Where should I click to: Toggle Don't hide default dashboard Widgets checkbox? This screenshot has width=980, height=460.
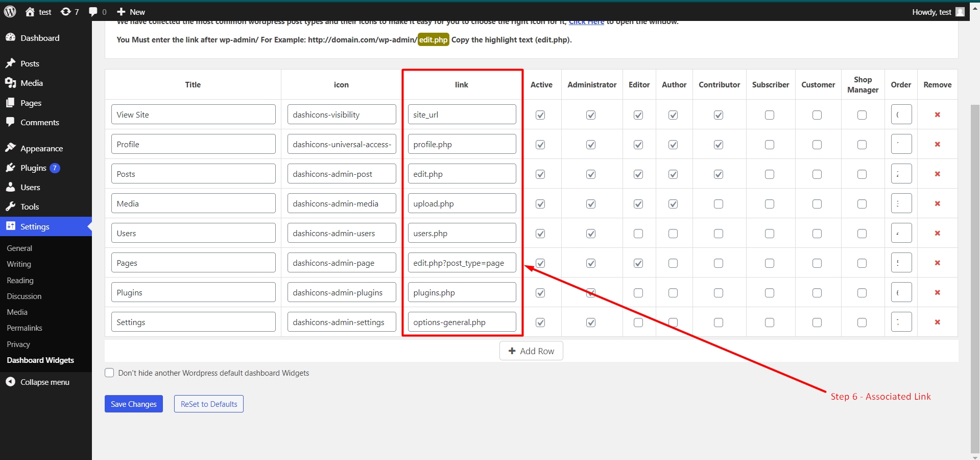point(109,373)
